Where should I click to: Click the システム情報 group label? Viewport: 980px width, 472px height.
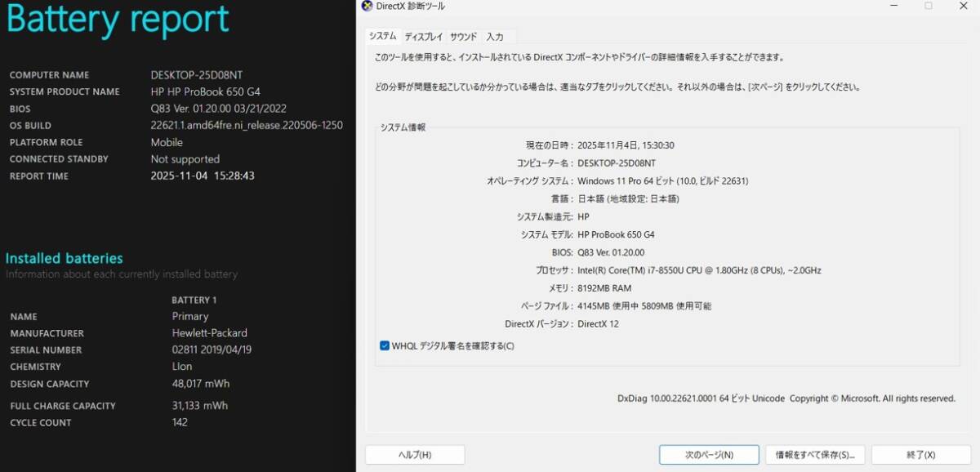coord(403,127)
